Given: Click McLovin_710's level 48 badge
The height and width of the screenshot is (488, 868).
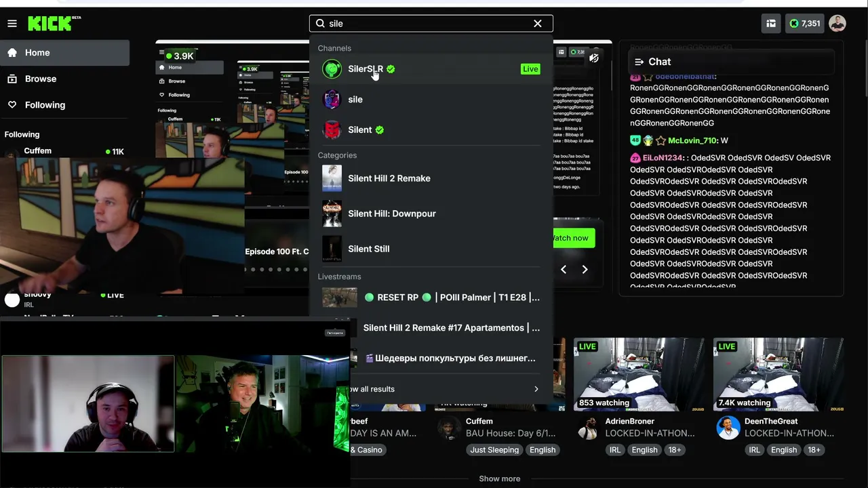Looking at the screenshot, I should coord(635,140).
